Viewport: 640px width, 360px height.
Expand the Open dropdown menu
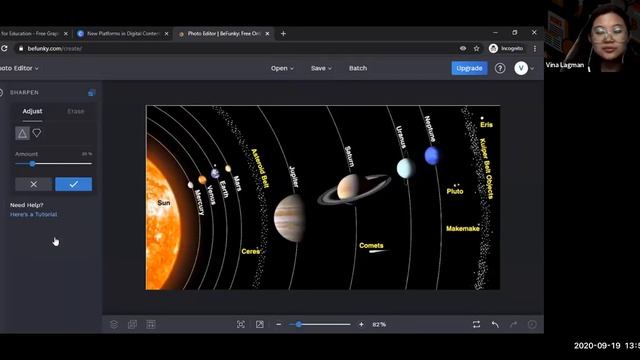[x=282, y=68]
